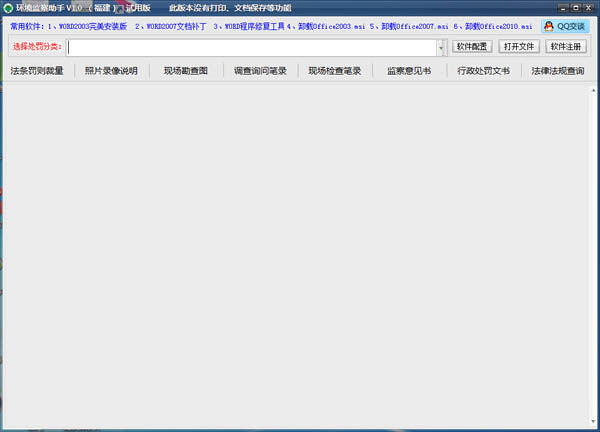600x432 pixels.
Task: Expand the 选择处罚分类 dropdown arrow
Action: tap(441, 48)
